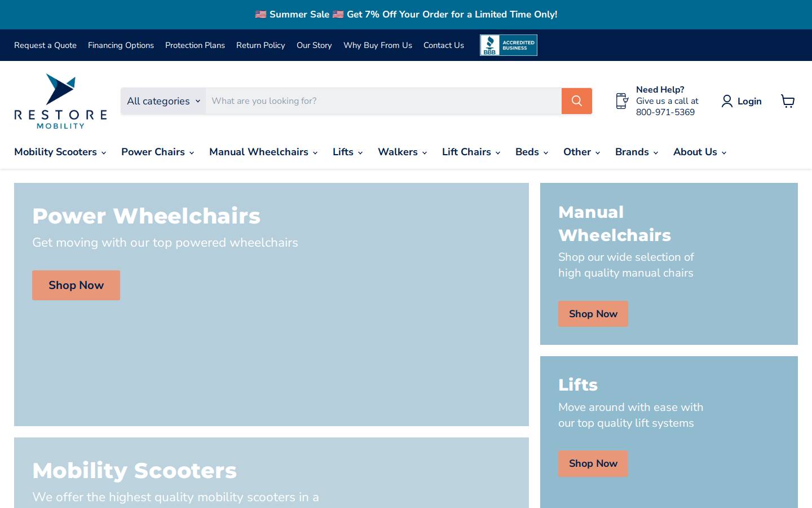
Task: Open Request a Quote link
Action: (45, 45)
